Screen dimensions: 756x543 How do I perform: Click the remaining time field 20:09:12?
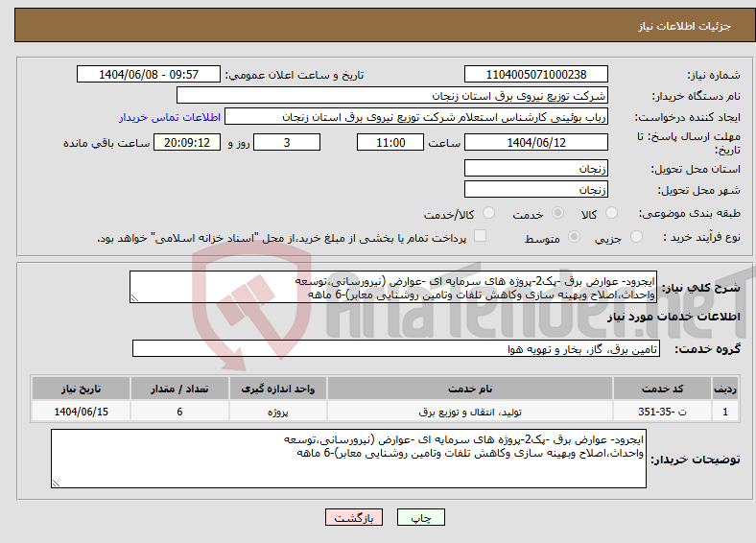(x=187, y=142)
